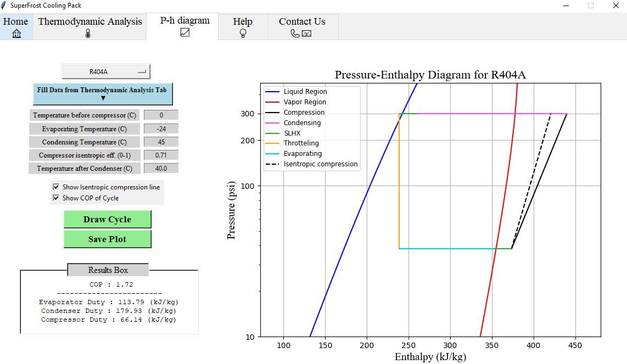Expand the refrigerant dropdown list
The image size is (627, 364).
point(142,70)
